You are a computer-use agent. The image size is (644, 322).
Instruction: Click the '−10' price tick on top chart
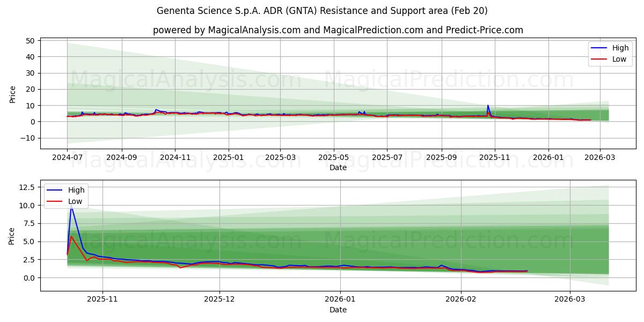[26, 138]
